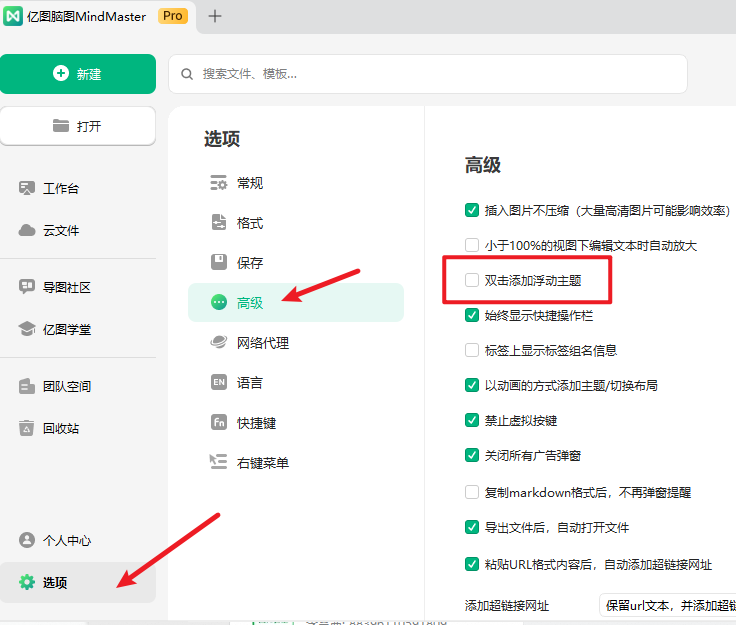Viewport: 736px width, 625px height.
Task: Open 团队空间 team space
Action: pyautogui.click(x=66, y=386)
